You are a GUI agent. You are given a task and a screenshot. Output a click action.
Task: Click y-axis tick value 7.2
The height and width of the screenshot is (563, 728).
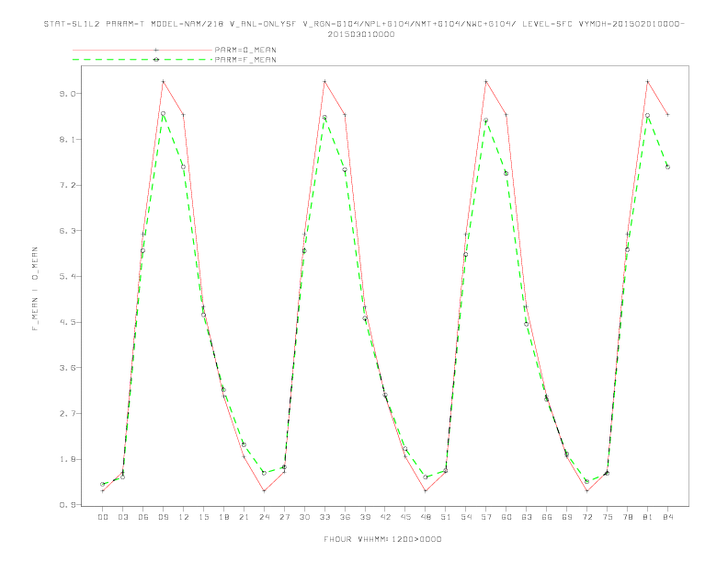(x=67, y=185)
